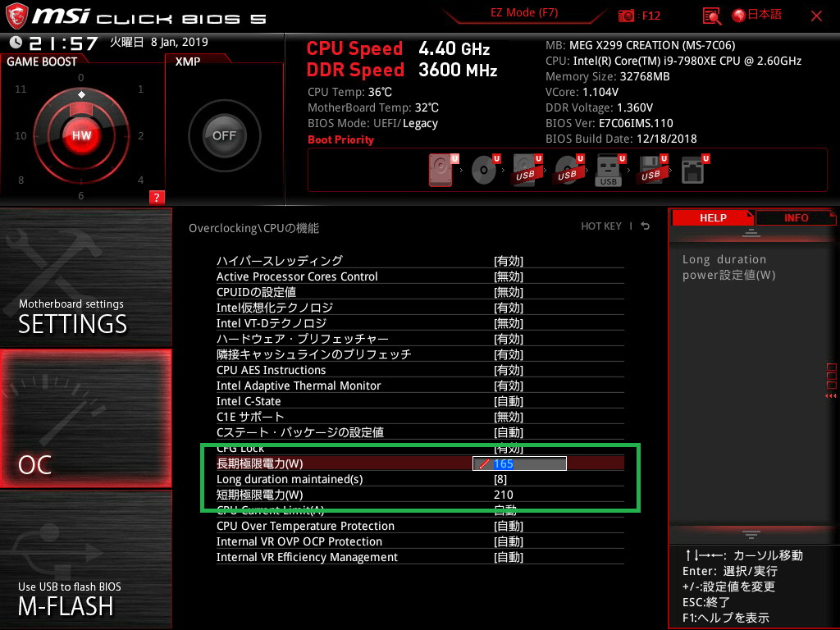The width and height of the screenshot is (840, 630).
Task: Toggle the Game Boost HW knob
Action: [x=81, y=135]
